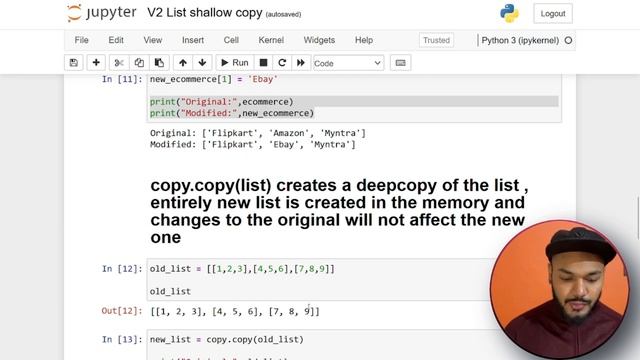Click the output [[1, 2, 3], [4, 5, 6], [7, 8, 9]]
This screenshot has width=640, height=360.
235,311
